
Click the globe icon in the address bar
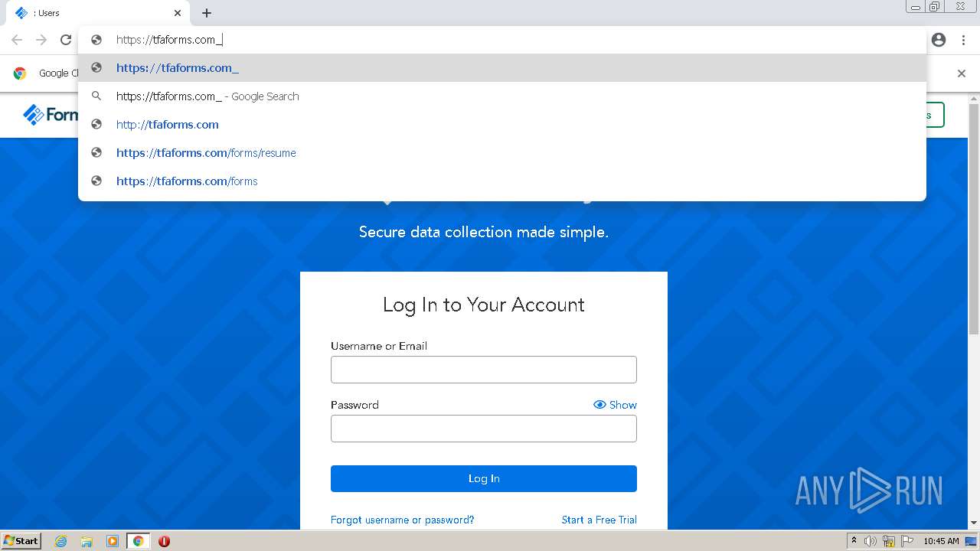[96, 40]
